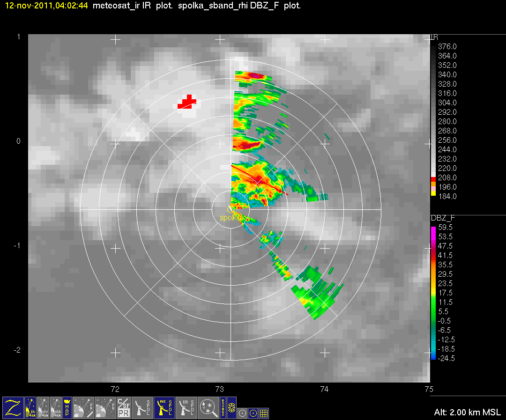Click the gray circle-dot icon

click(242, 413)
